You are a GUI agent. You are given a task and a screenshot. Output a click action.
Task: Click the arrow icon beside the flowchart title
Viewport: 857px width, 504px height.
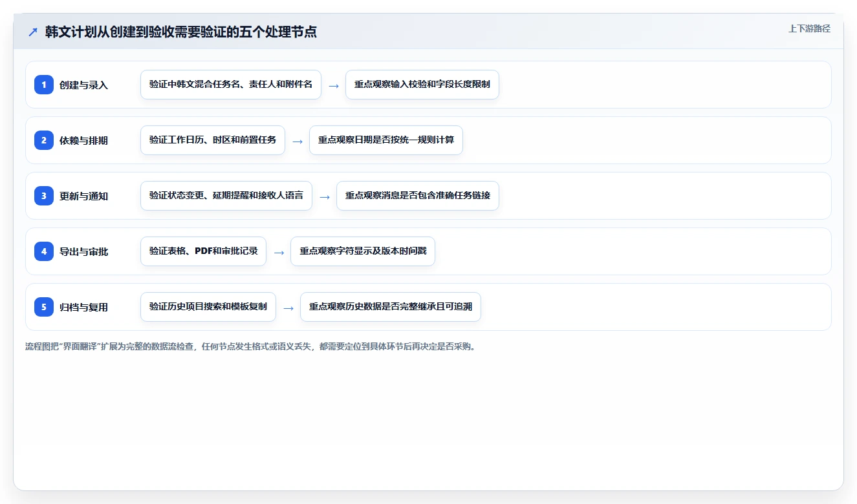tap(33, 32)
